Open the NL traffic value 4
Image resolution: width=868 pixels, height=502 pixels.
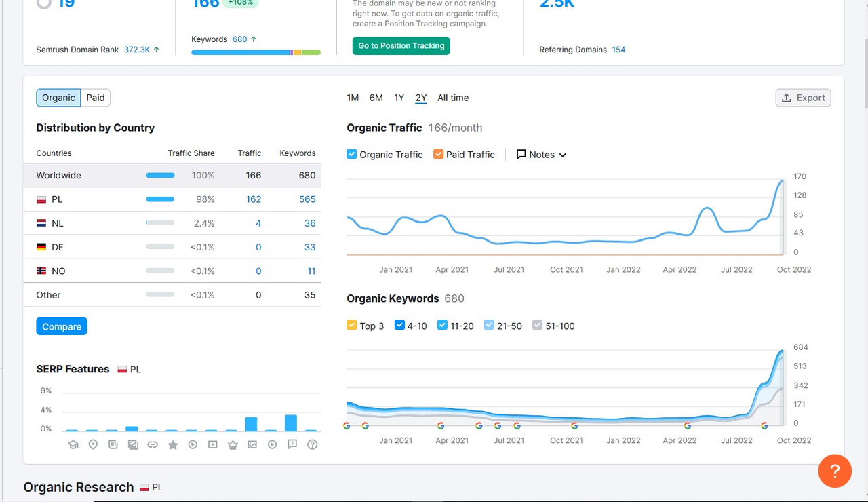(x=258, y=223)
